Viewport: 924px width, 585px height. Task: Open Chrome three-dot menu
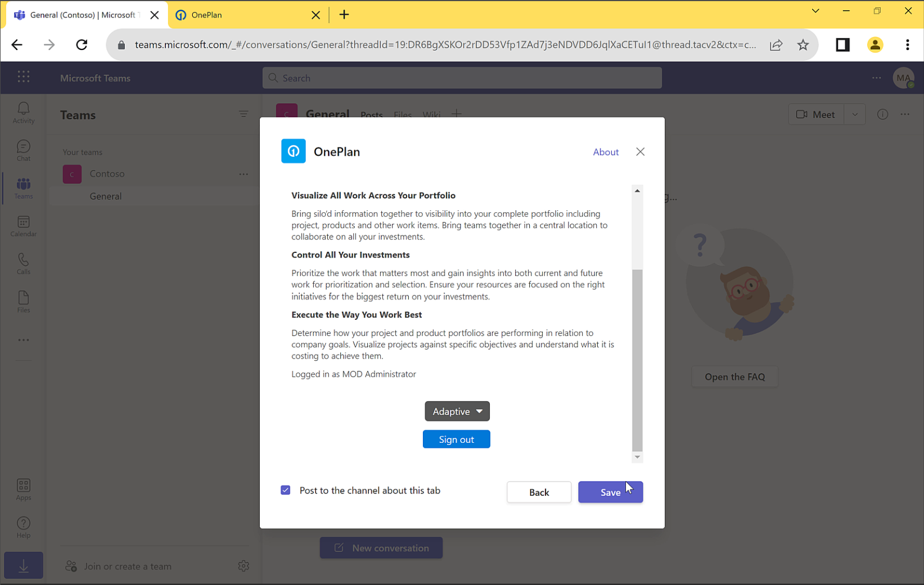click(907, 44)
